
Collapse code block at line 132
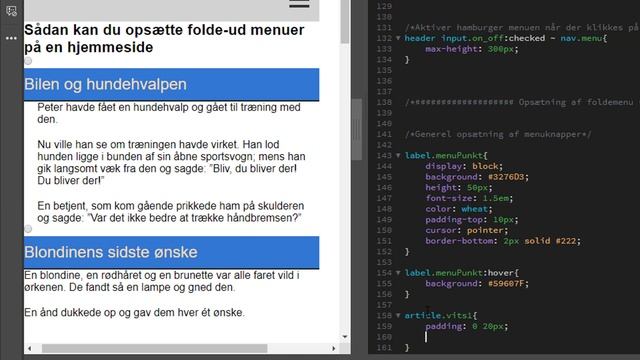pos(398,38)
